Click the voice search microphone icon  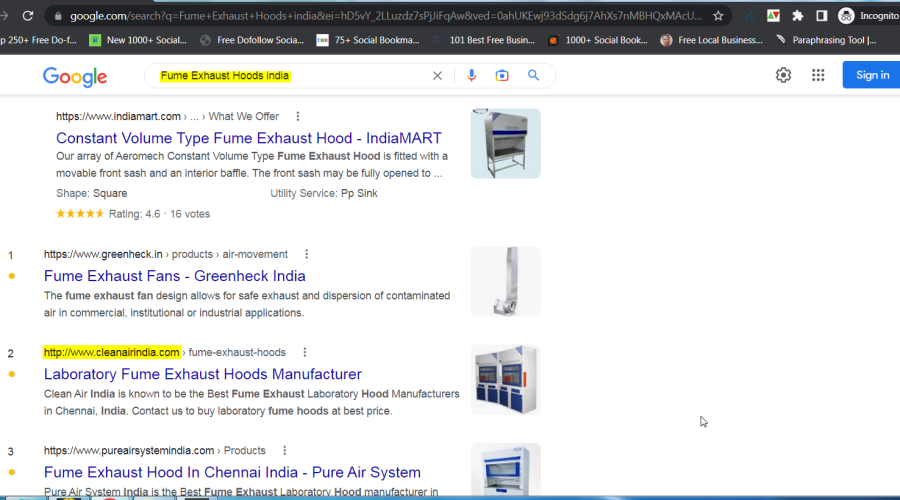pyautogui.click(x=472, y=76)
